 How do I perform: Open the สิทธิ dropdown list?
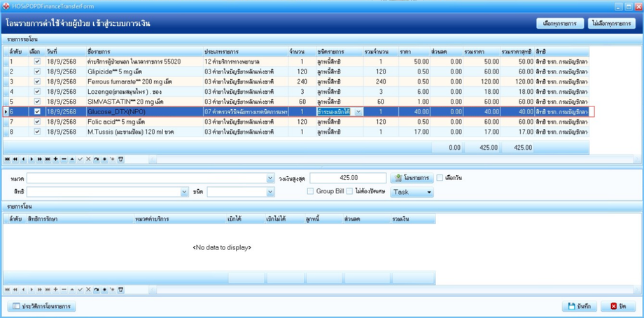(184, 192)
